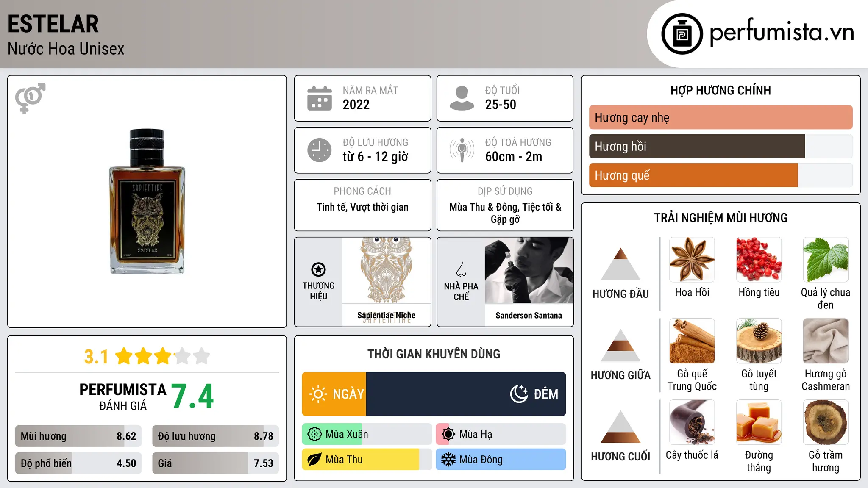Image resolution: width=868 pixels, height=488 pixels.
Task: Click the Trải nghiệm mùi hương heading
Action: point(721,218)
